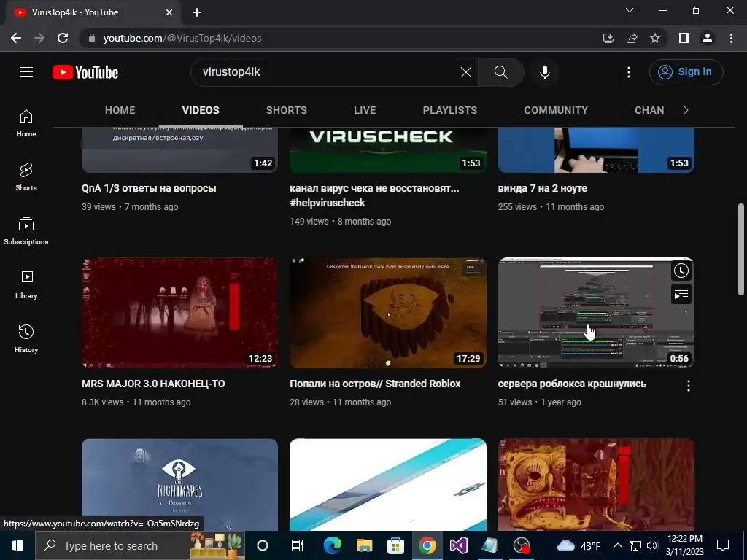Open YouTube settings three-dot menu
Screen dimensions: 747x560
[628, 72]
